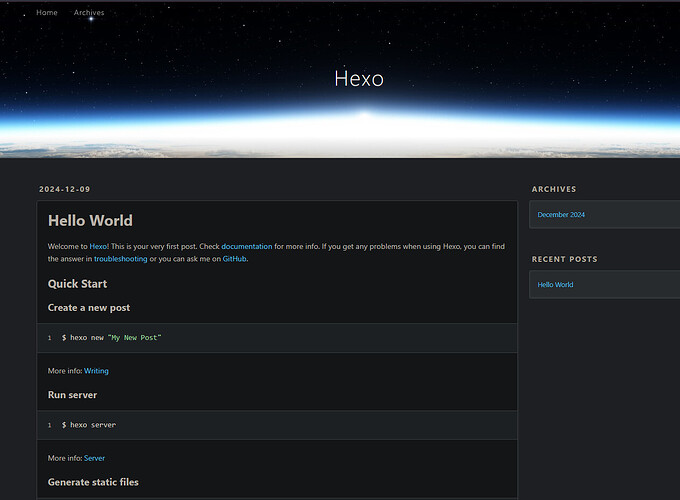Open the troubleshooting link
This screenshot has width=680, height=500.
tap(121, 259)
